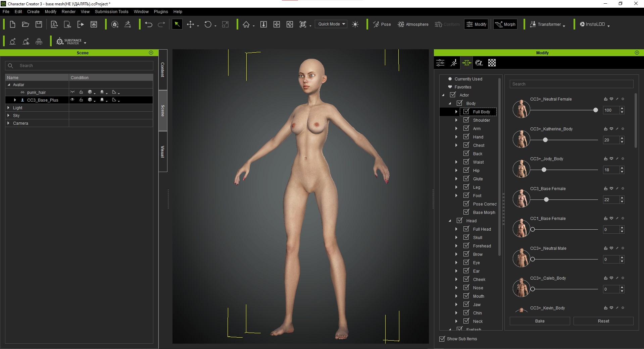644x349 pixels.
Task: Activate the Select arrow tool
Action: (x=177, y=24)
